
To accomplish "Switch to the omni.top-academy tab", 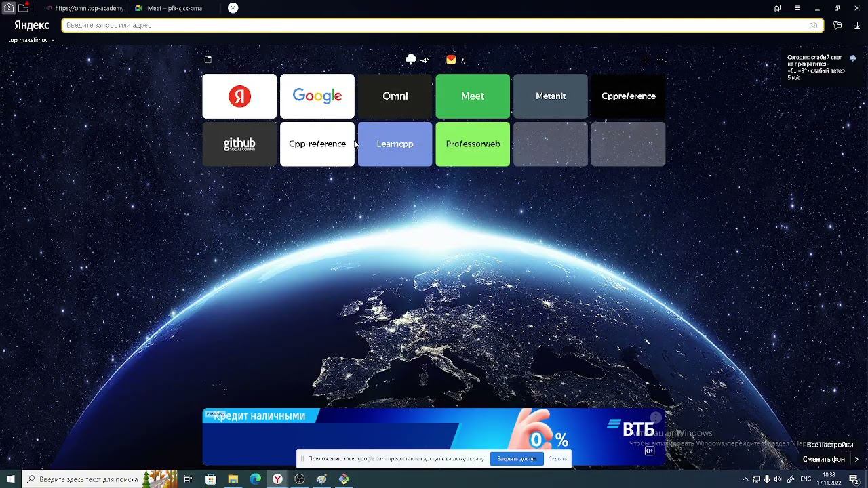I will point(84,8).
